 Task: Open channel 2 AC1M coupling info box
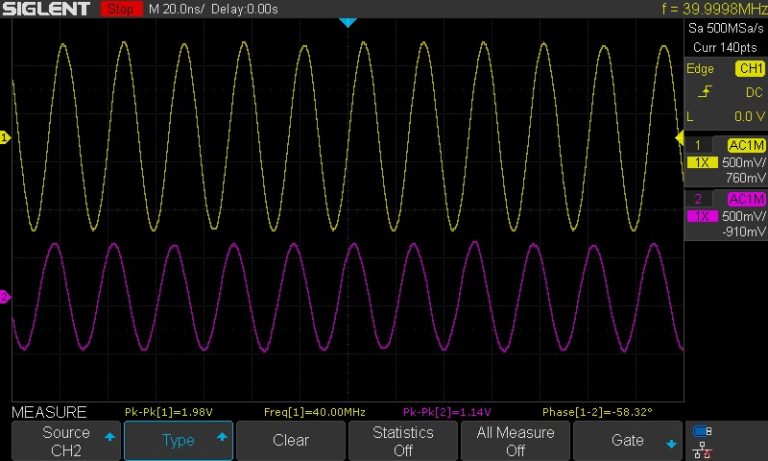[x=745, y=199]
